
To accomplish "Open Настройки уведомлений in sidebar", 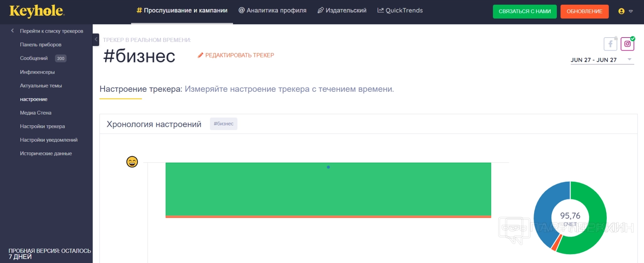I will coord(48,140).
